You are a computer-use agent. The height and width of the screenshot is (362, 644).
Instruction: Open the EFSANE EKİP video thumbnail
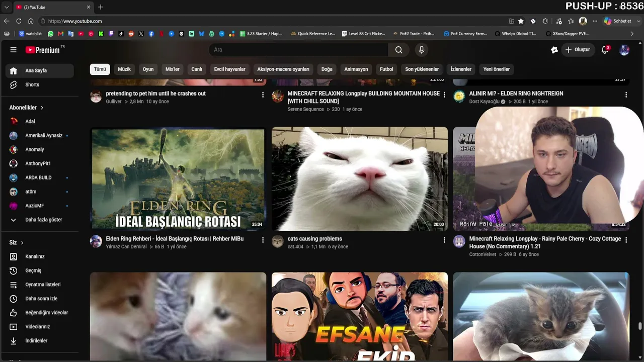click(x=360, y=317)
